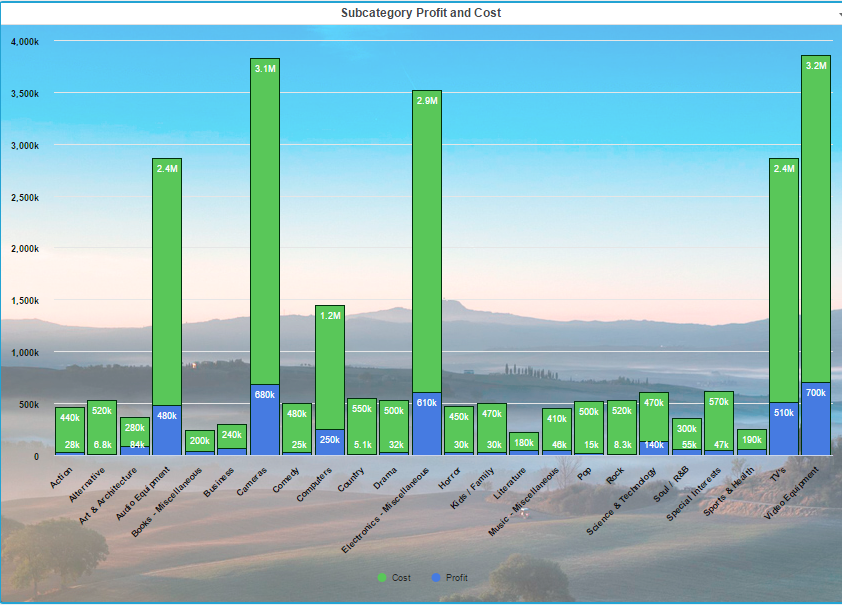Viewport: 842px width, 605px height.
Task: Open the chart title bar dropdown arrow
Action: [838, 15]
